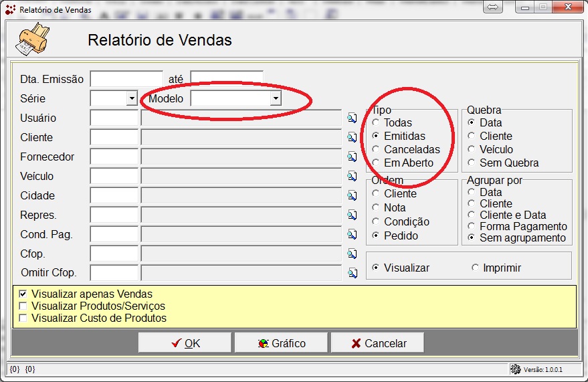This screenshot has height=382, width=588.
Task: Click the search icon beside Usuário field
Action: click(352, 118)
